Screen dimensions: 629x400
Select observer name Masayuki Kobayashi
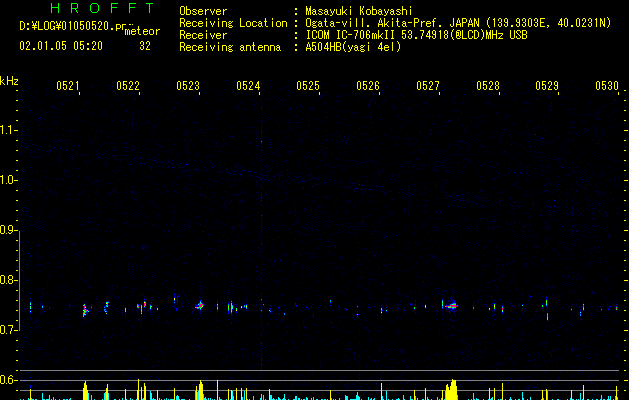click(359, 11)
